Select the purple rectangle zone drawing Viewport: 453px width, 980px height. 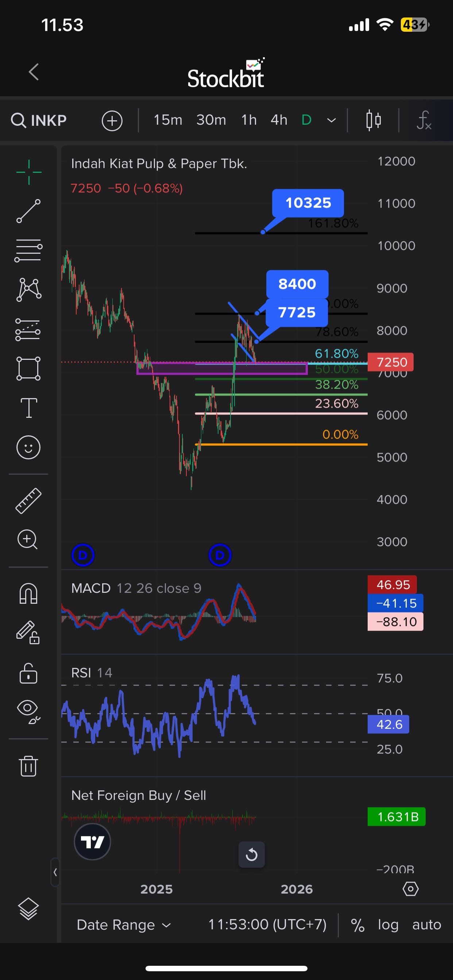point(222,369)
